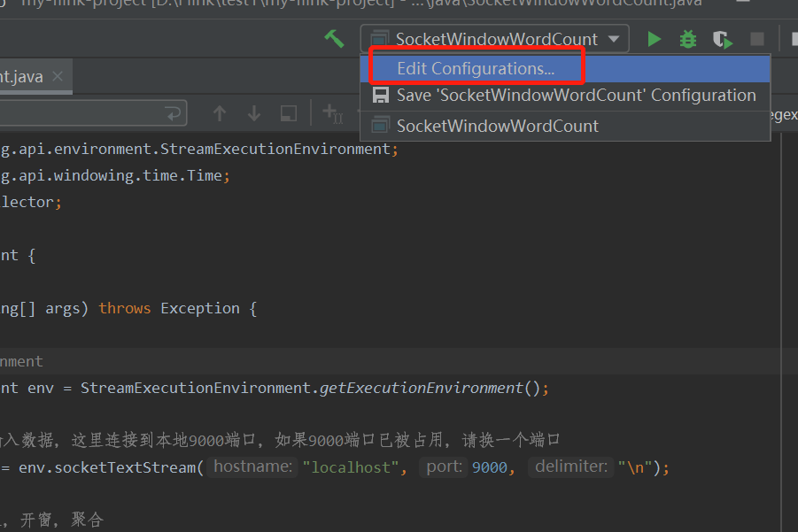The image size is (798, 532).
Task: Run the program with the green play button
Action: [x=654, y=39]
